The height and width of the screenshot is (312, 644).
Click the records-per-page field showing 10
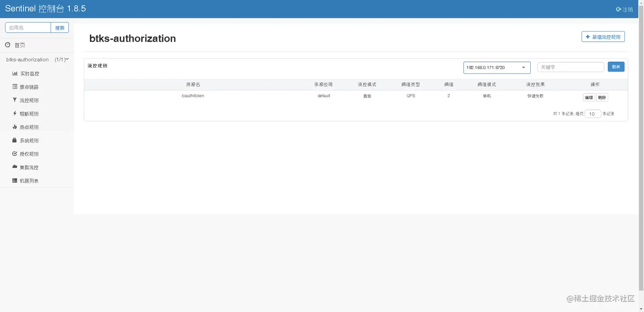(592, 114)
